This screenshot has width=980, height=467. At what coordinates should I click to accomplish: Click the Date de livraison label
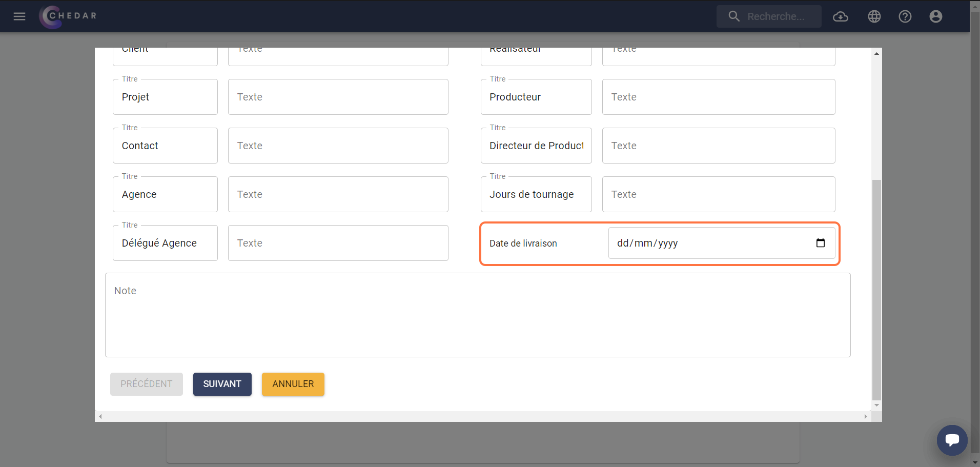pyautogui.click(x=523, y=243)
